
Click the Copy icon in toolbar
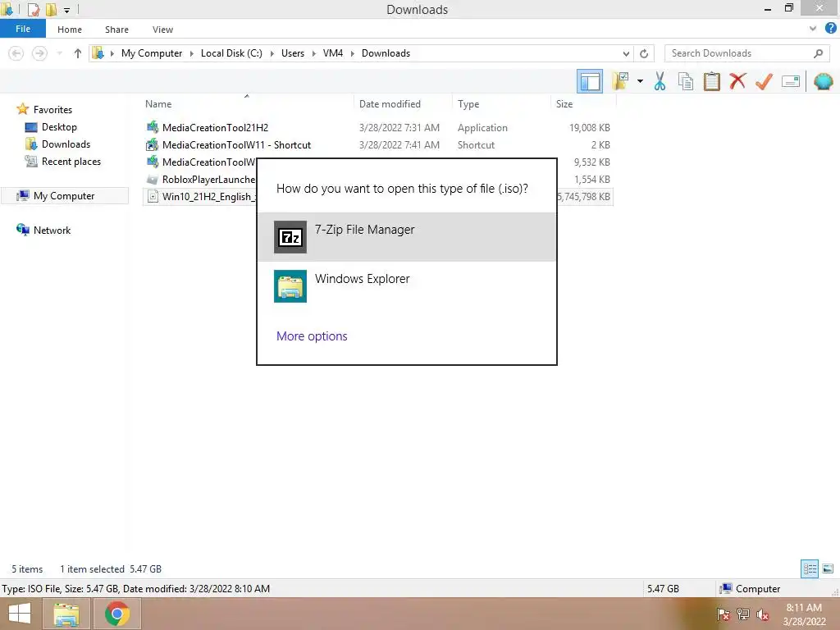(x=685, y=81)
